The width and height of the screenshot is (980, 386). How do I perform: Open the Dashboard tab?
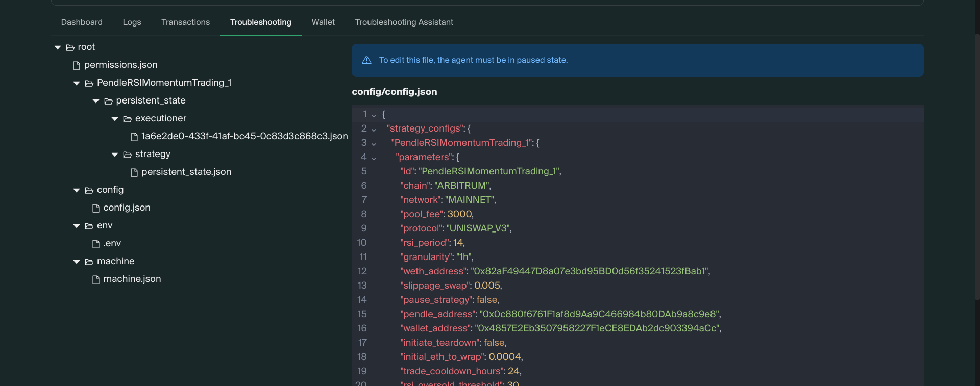tap(82, 22)
